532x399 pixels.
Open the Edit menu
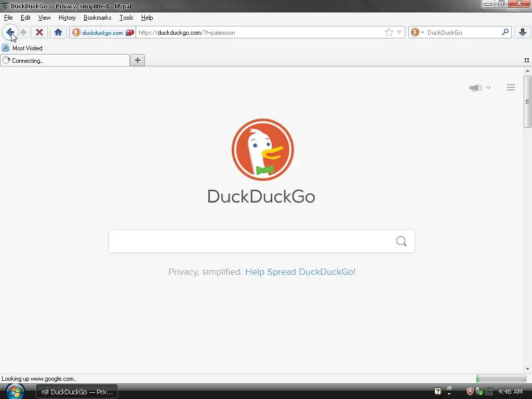click(x=25, y=18)
